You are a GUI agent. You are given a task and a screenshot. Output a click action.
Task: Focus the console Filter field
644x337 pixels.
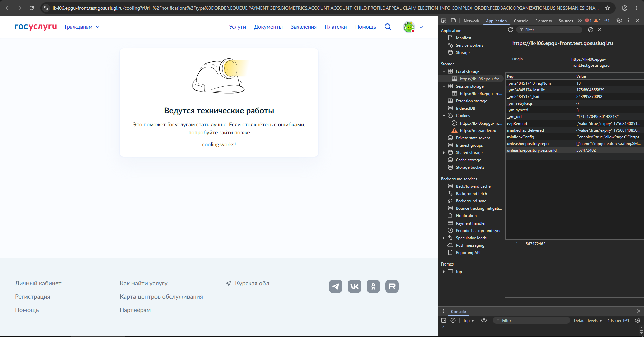point(532,321)
